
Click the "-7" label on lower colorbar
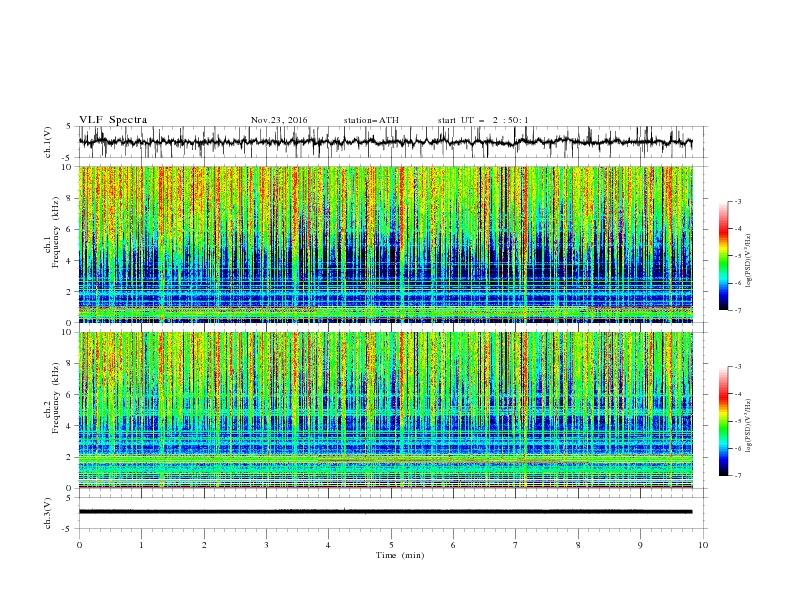pos(738,476)
